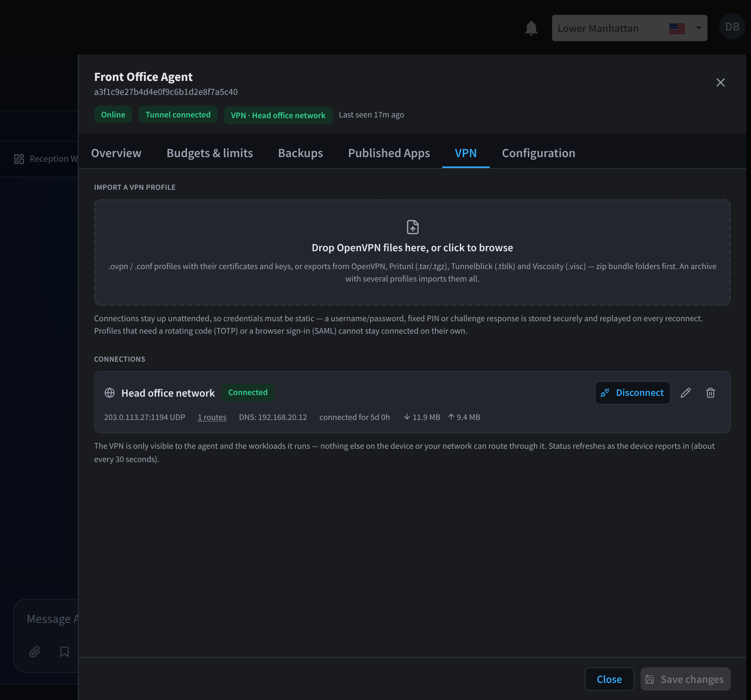
Task: Click the Front Office Agent title
Action: pyautogui.click(x=143, y=77)
